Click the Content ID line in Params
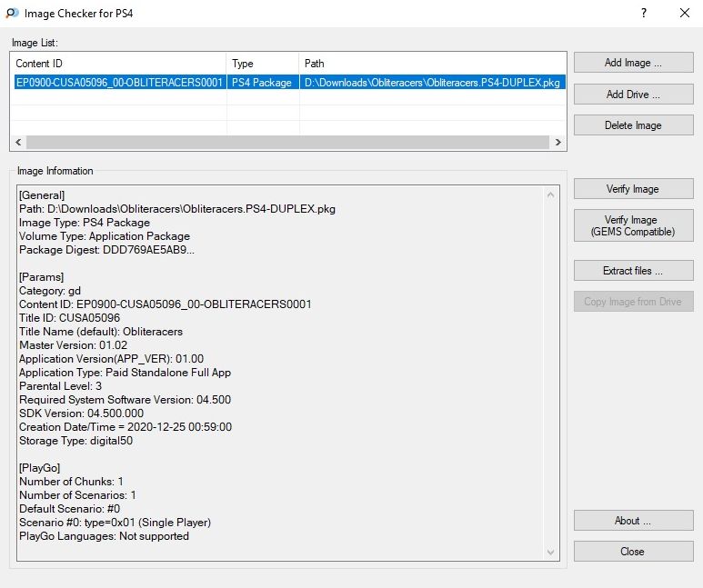 tap(165, 304)
